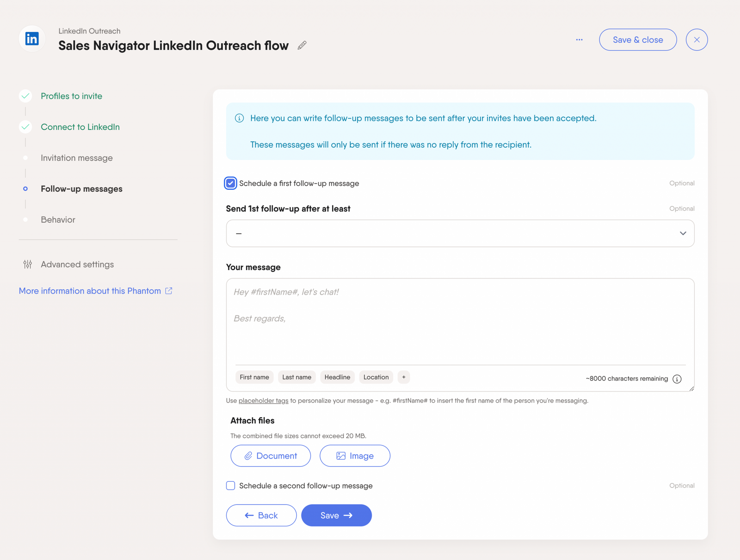Open Invitation message step

77,158
